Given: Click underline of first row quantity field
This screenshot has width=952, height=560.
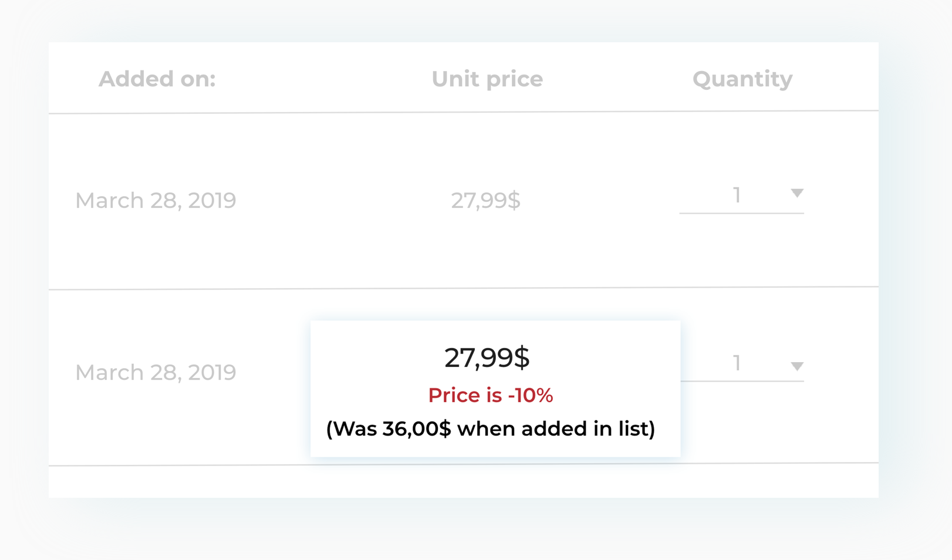Looking at the screenshot, I should [741, 213].
